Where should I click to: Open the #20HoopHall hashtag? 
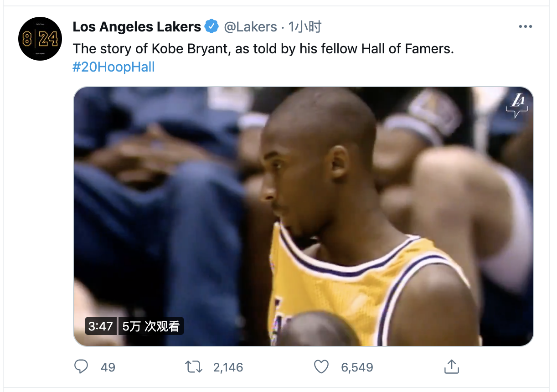(113, 67)
